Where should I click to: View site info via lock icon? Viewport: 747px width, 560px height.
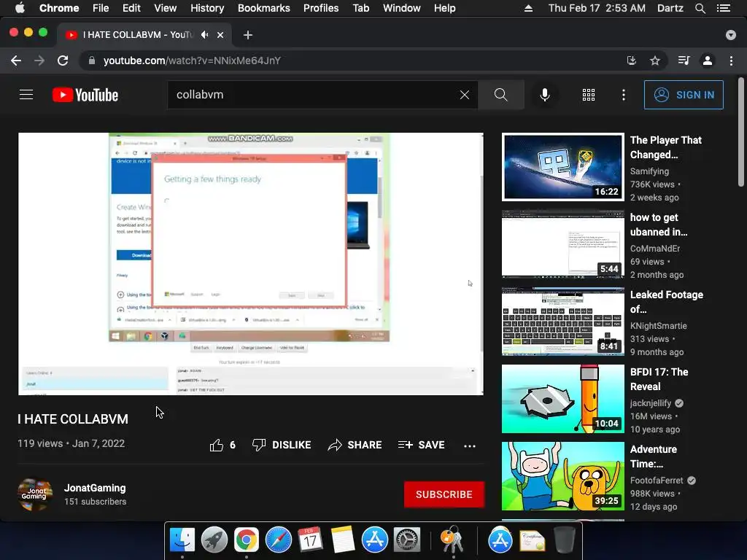pyautogui.click(x=92, y=61)
